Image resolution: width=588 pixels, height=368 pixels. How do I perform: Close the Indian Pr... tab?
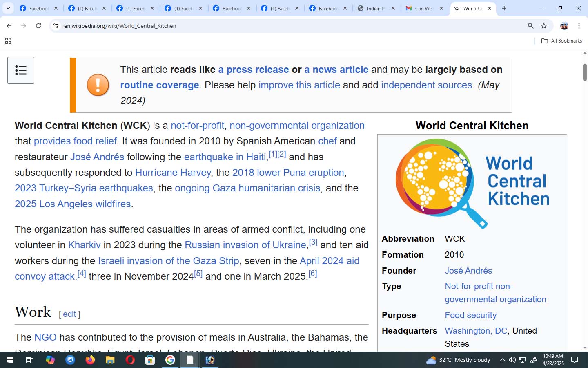tap(393, 8)
